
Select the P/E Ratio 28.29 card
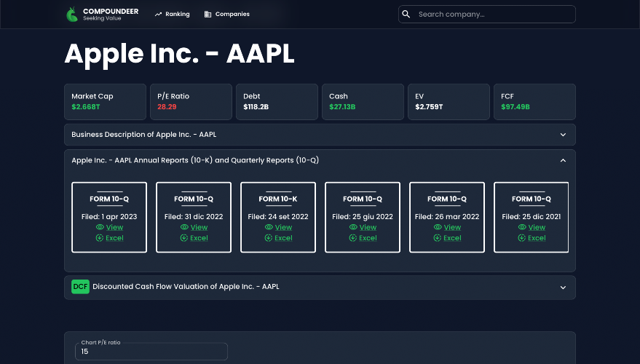(x=191, y=102)
